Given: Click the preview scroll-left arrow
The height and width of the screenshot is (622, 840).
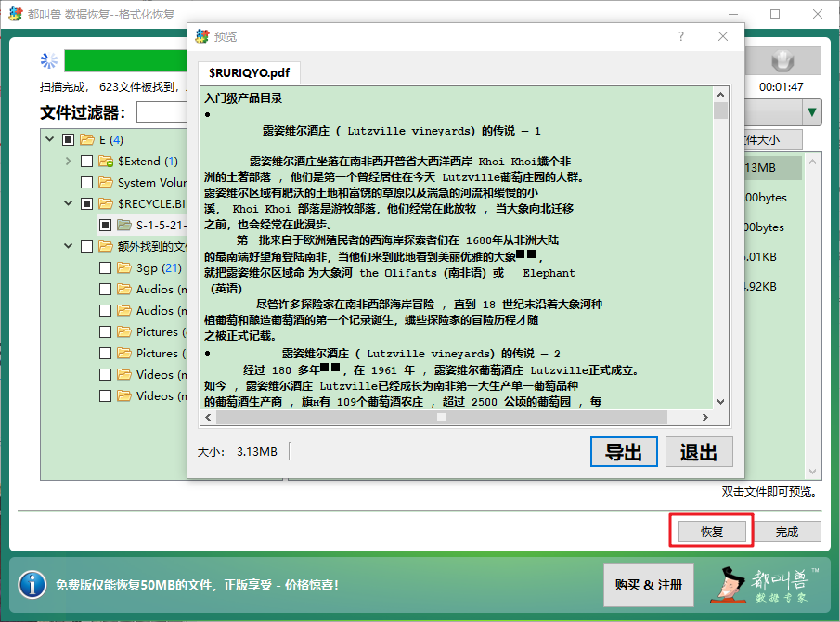Looking at the screenshot, I should (208, 417).
